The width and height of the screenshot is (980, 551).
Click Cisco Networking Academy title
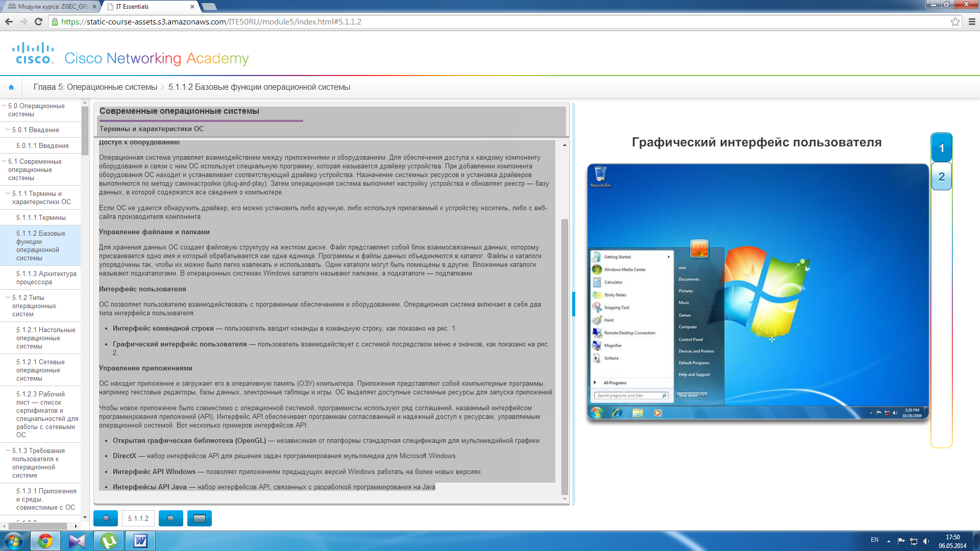157,59
